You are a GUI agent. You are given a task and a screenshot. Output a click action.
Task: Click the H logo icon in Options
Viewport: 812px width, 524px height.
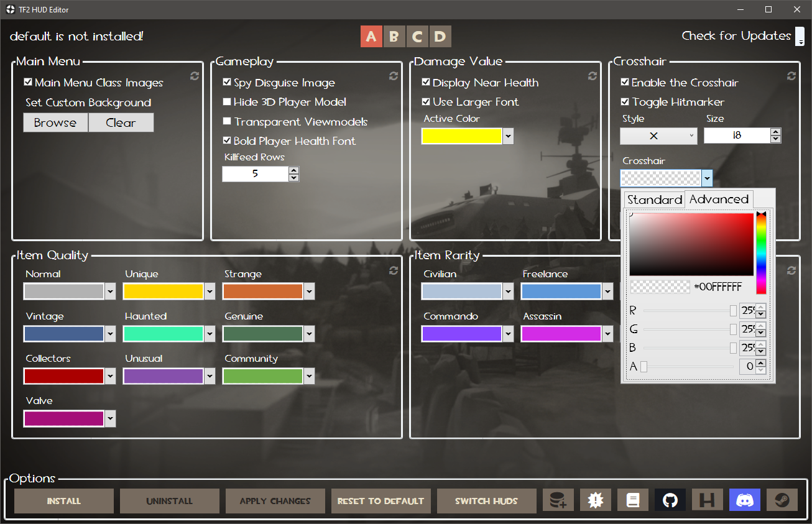tap(708, 500)
